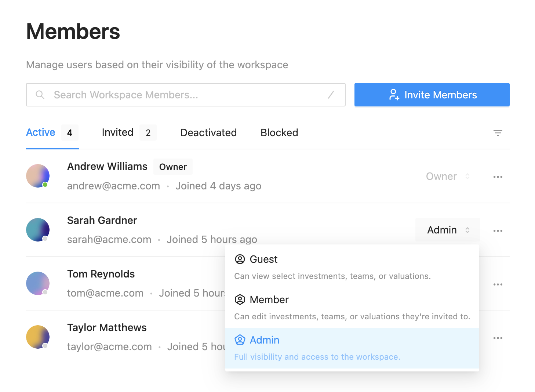Click Taylor Matthews' avatar

[38, 337]
